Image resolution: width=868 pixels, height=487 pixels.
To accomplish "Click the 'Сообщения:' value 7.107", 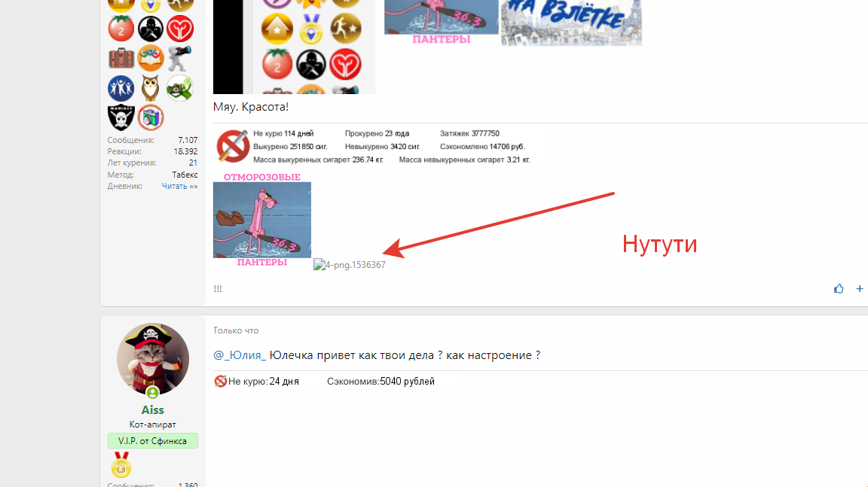I will [188, 141].
